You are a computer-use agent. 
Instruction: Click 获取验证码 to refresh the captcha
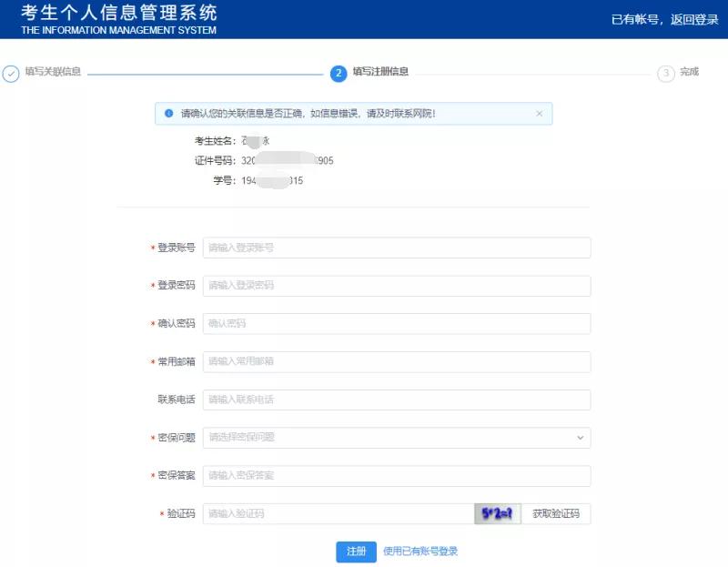coord(558,513)
